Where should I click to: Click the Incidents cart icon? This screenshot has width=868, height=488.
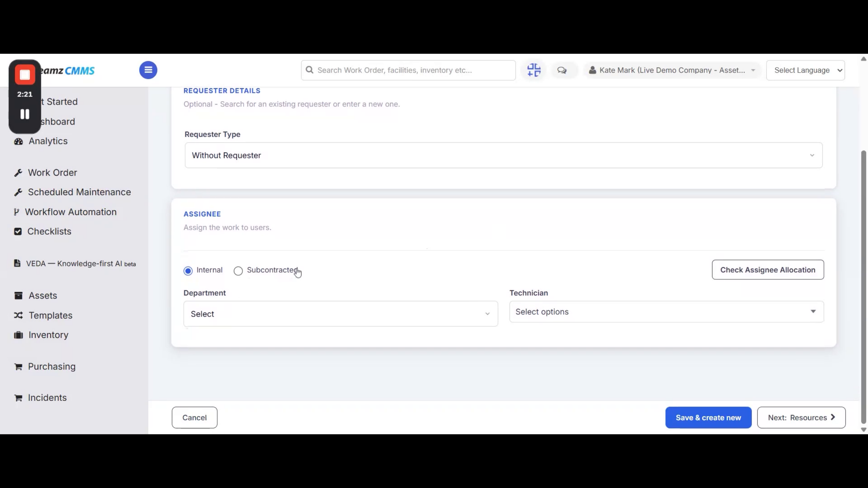click(x=18, y=398)
